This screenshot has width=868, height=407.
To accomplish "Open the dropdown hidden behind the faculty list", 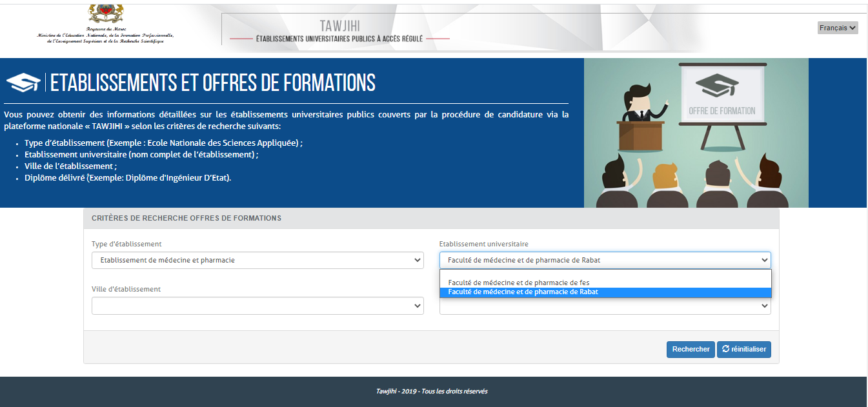I will [605, 306].
